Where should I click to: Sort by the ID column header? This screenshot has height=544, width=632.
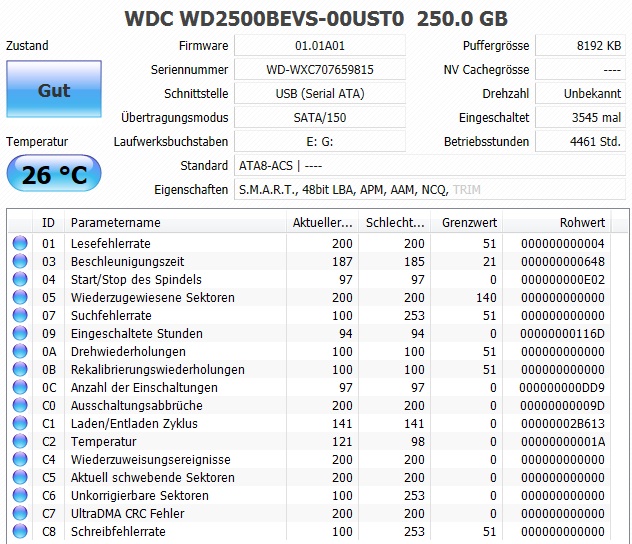pyautogui.click(x=48, y=222)
